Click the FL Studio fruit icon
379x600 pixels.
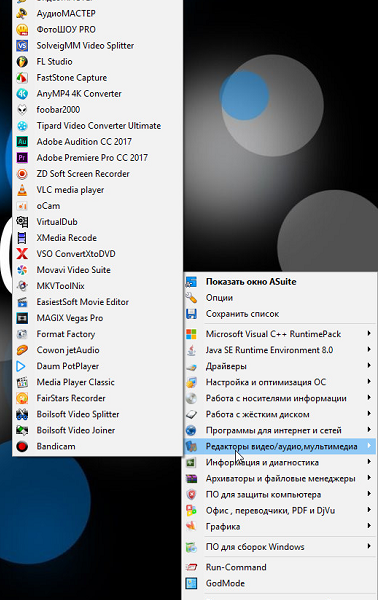click(22, 62)
